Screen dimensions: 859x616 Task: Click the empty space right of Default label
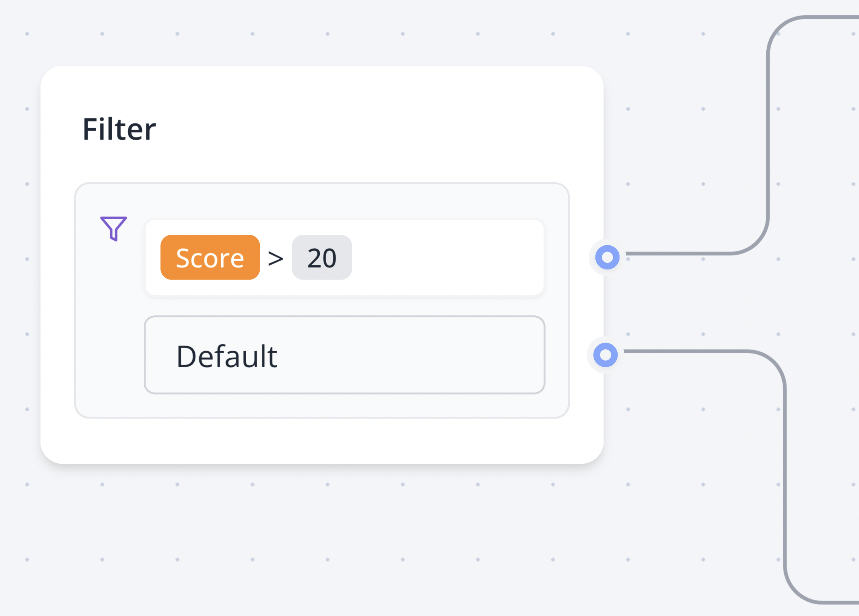[409, 355]
